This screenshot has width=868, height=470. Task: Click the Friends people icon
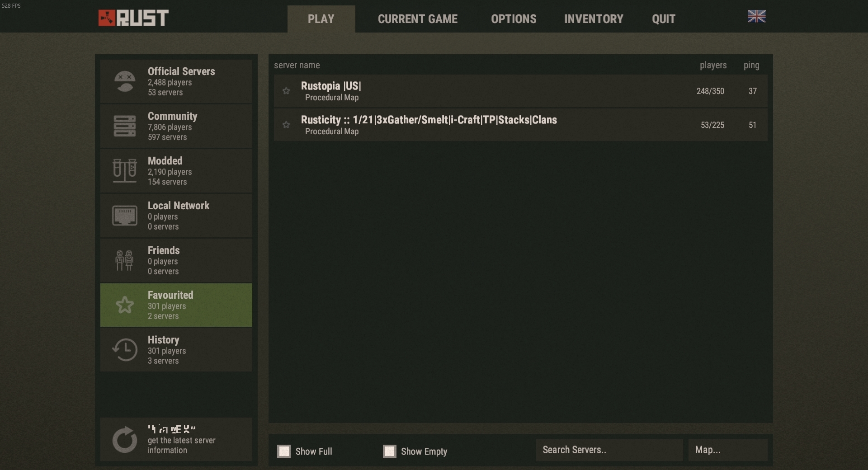pos(124,260)
